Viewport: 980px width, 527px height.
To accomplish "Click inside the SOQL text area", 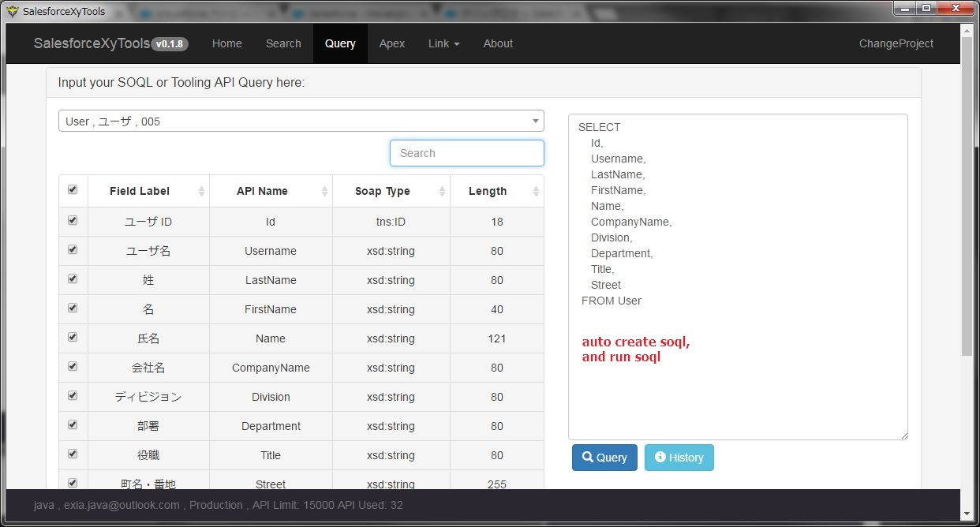I will coord(738,277).
